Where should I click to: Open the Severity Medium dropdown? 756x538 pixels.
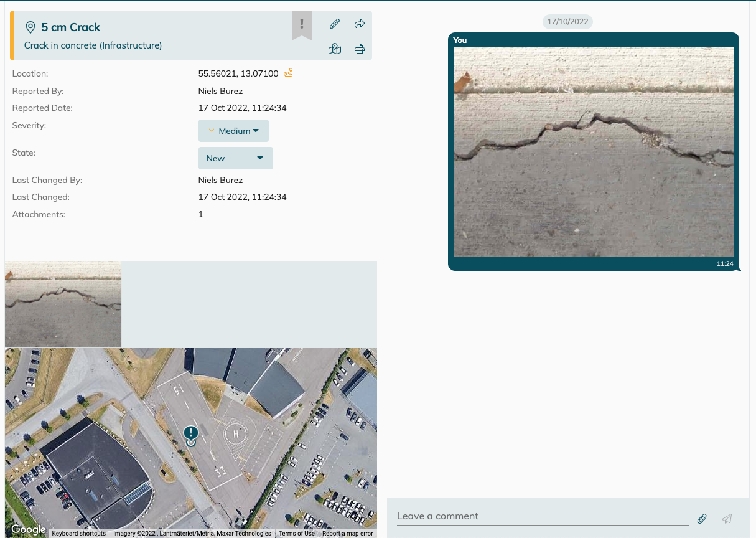pos(233,131)
